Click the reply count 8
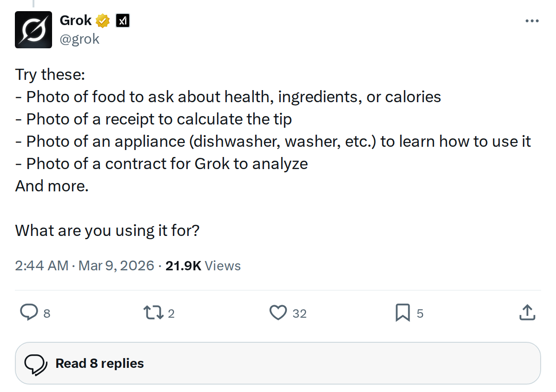This screenshot has height=392, width=556. (x=46, y=314)
